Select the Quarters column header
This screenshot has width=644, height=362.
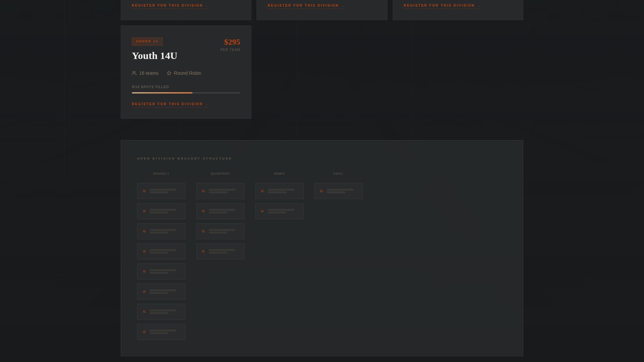pyautogui.click(x=220, y=174)
